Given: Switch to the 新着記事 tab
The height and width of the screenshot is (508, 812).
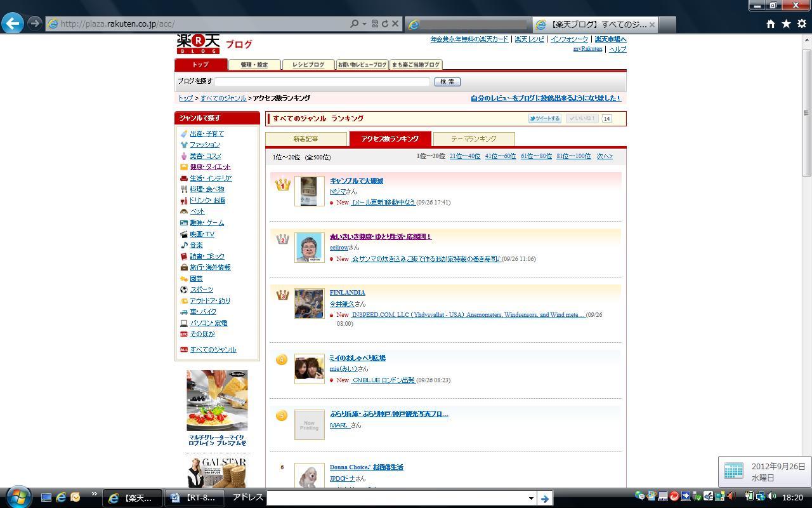Looking at the screenshot, I should (x=306, y=138).
